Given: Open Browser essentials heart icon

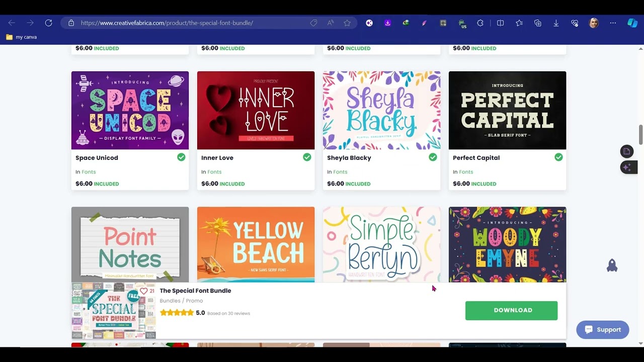Looking at the screenshot, I should (x=575, y=23).
